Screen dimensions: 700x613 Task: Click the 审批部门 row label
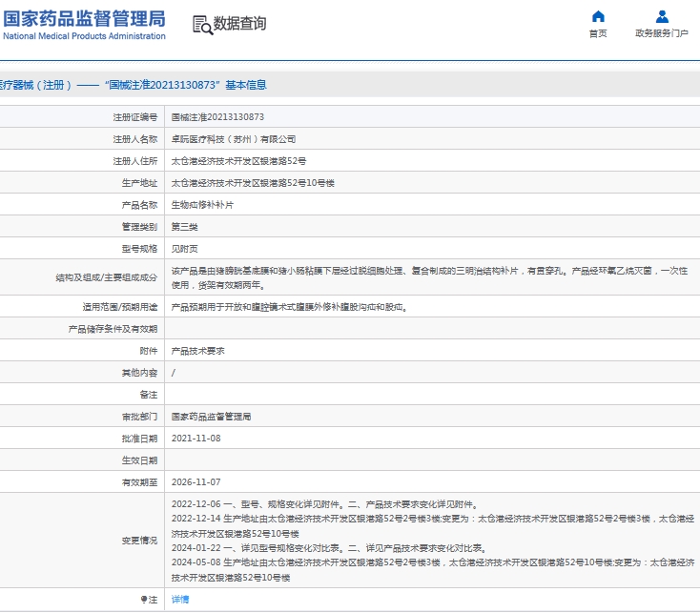coord(140,417)
